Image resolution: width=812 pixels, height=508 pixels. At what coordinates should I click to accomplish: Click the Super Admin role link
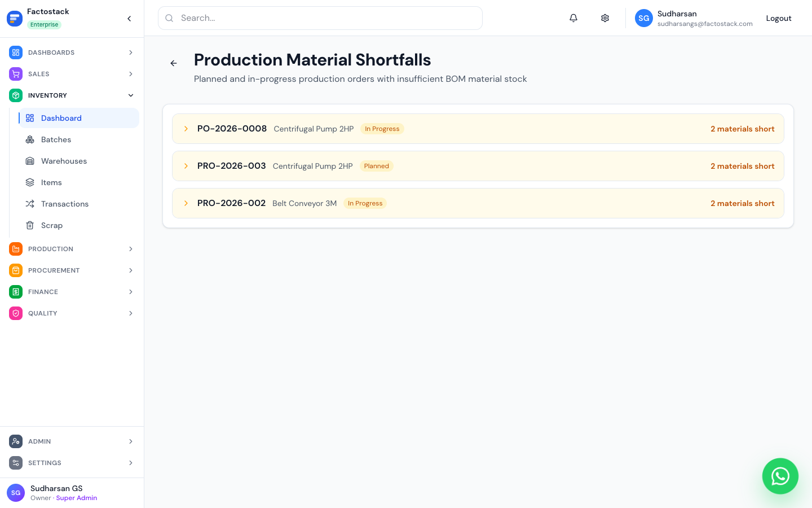coord(77,498)
